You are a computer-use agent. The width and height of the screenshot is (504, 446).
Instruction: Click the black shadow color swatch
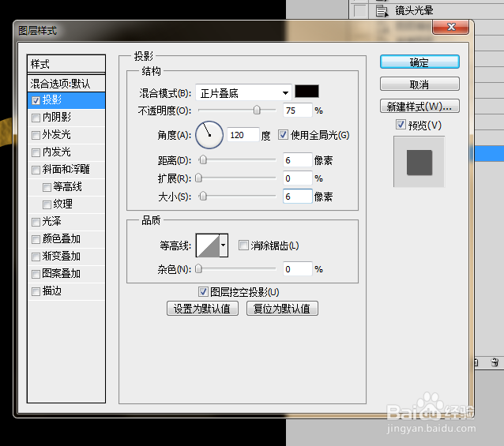point(307,92)
